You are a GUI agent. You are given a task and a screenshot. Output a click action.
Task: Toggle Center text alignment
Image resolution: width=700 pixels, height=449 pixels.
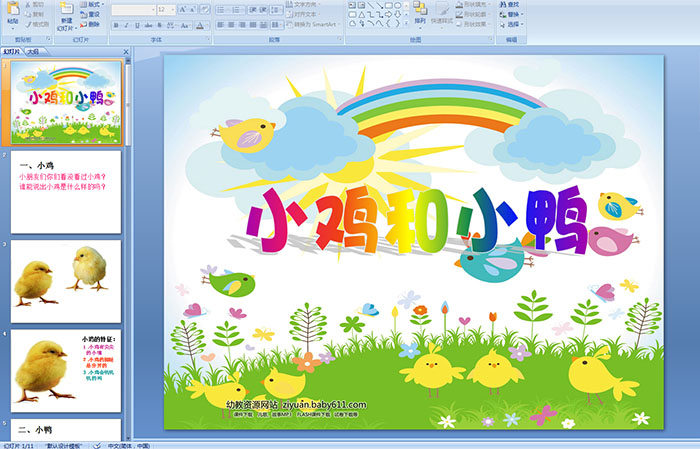click(231, 25)
